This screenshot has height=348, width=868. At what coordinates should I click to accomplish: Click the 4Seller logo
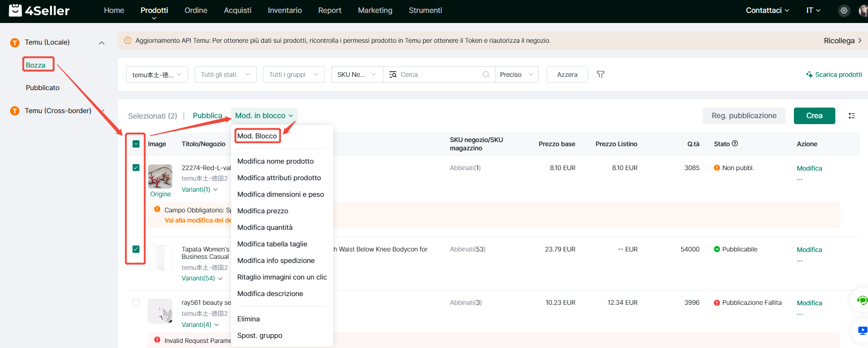(x=39, y=10)
